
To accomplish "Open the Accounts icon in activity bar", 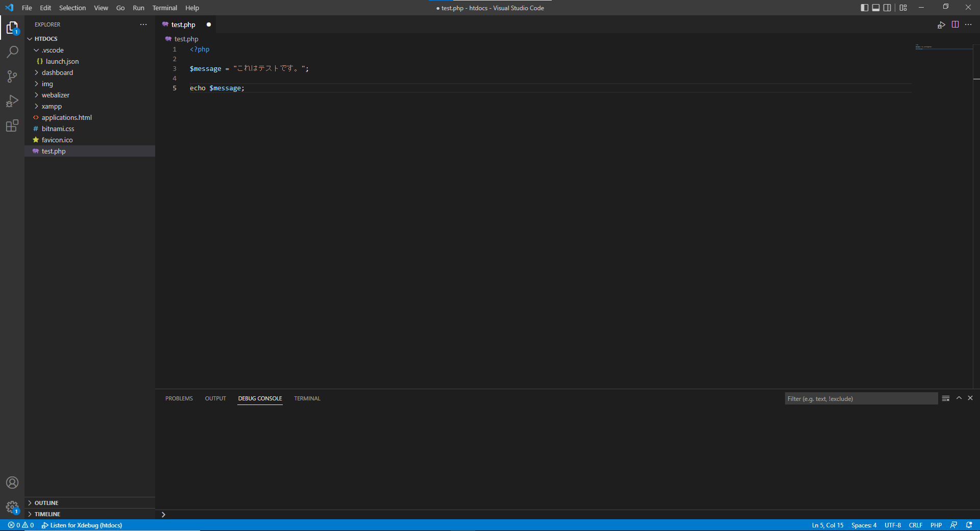I will coord(12,483).
